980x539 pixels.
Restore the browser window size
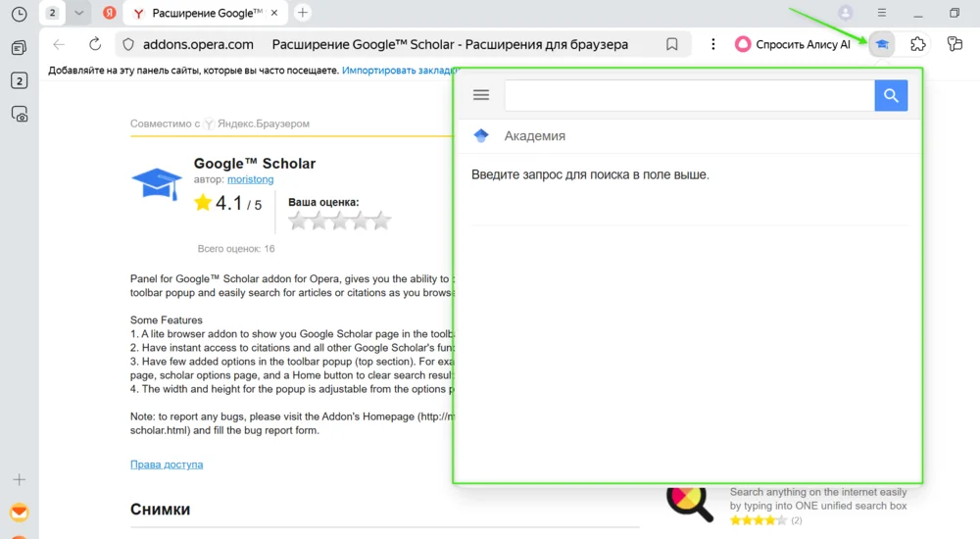point(955,13)
